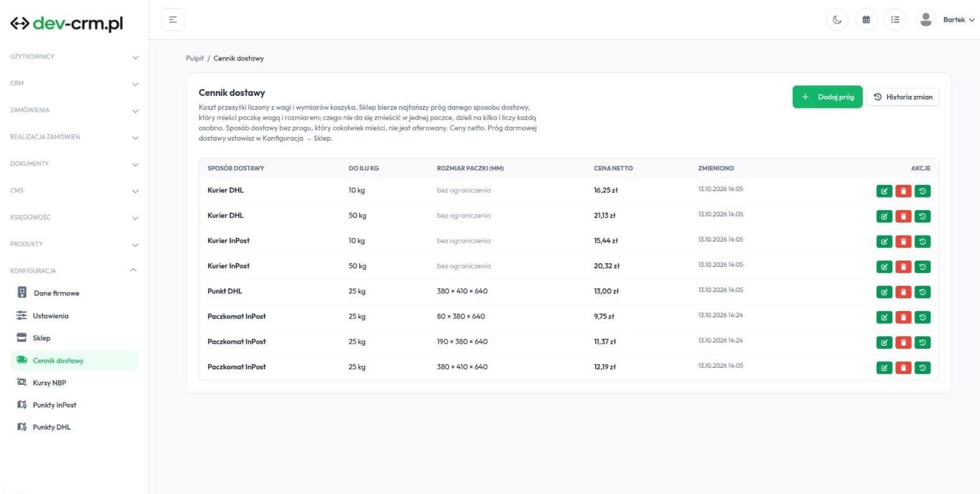Click the 80 × 380 × 640 size cell
Image resolution: width=980 pixels, height=494 pixels.
point(461,316)
